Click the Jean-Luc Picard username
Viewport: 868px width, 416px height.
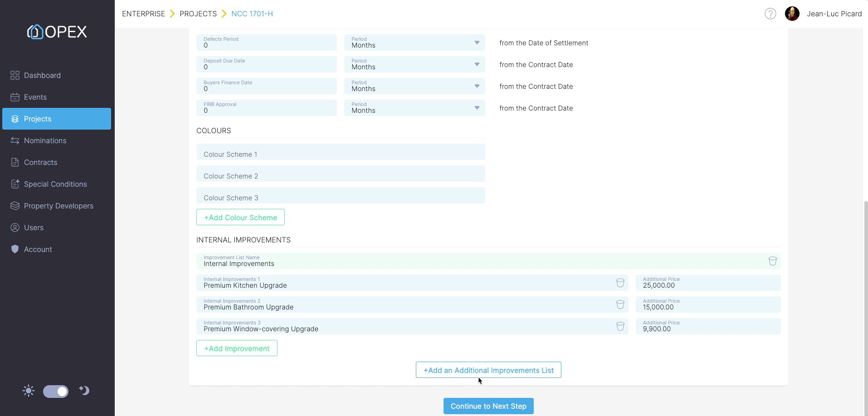pos(834,14)
